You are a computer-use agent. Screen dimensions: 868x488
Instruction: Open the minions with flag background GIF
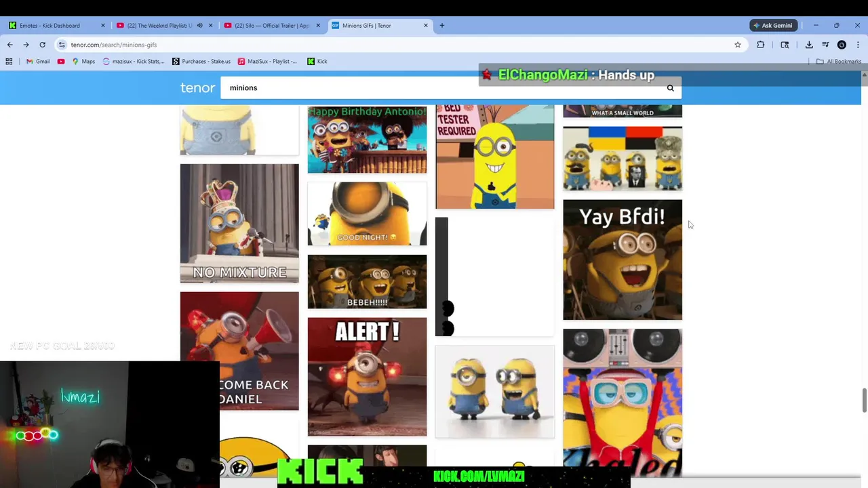point(623,159)
